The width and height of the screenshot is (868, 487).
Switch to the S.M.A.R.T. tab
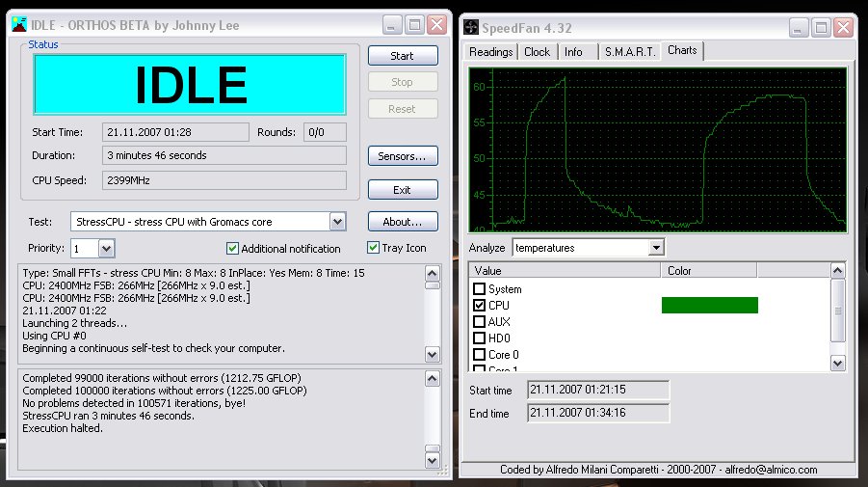[630, 51]
